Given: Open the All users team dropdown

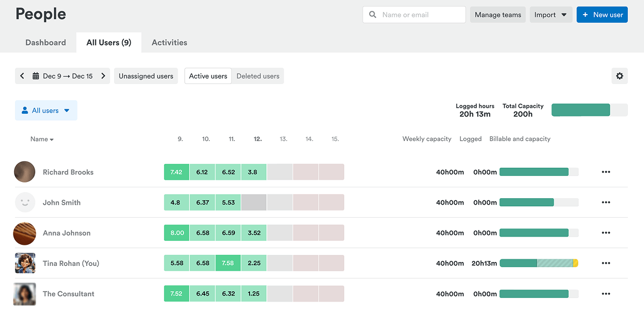Looking at the screenshot, I should point(46,110).
